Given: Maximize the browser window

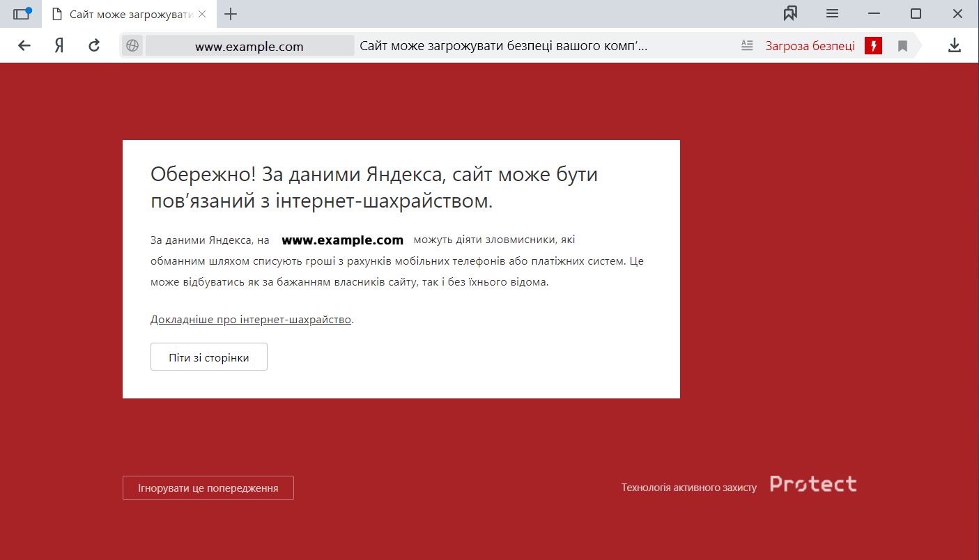Looking at the screenshot, I should [x=916, y=14].
